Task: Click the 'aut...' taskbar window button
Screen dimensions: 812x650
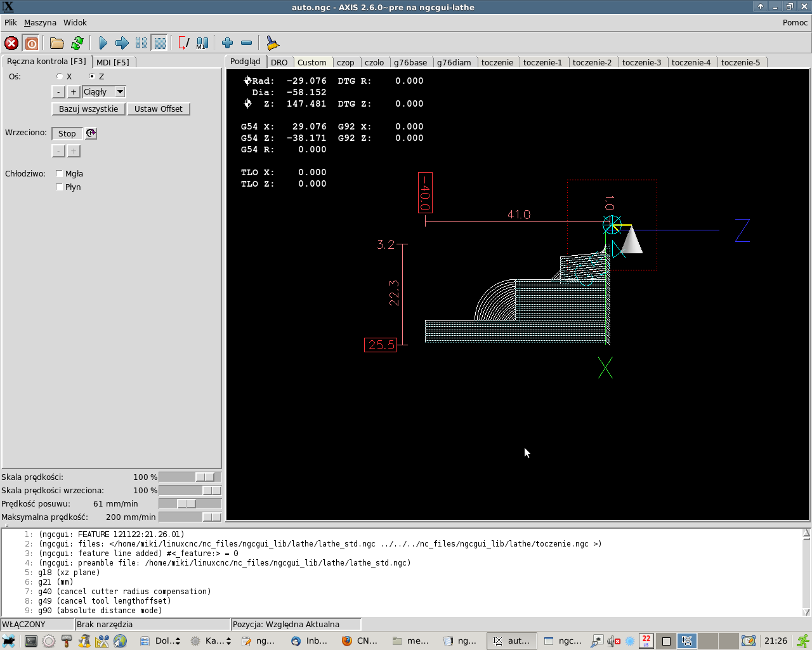Action: 512,641
